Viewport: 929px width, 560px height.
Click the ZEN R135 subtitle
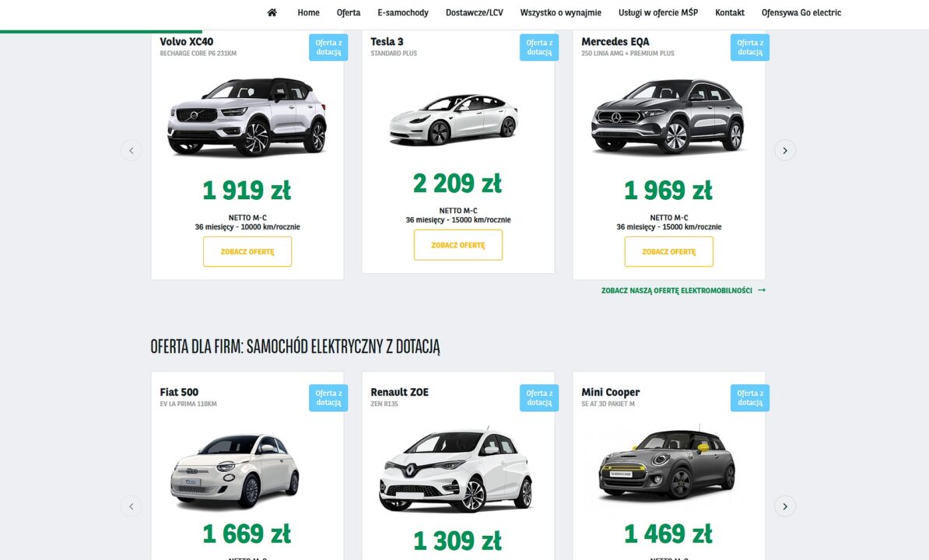pos(384,404)
